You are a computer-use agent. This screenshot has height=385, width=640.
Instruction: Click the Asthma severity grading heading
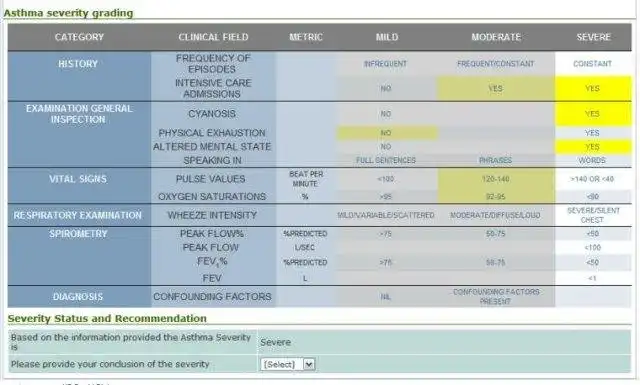click(x=68, y=13)
